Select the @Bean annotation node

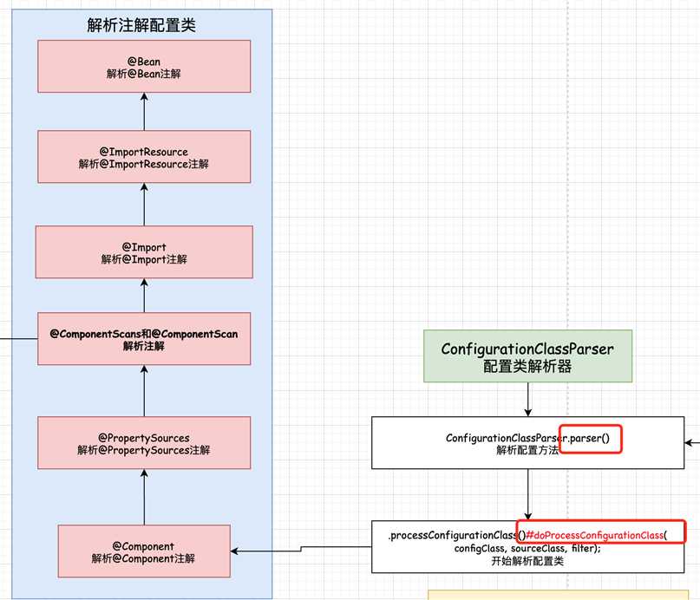144,67
